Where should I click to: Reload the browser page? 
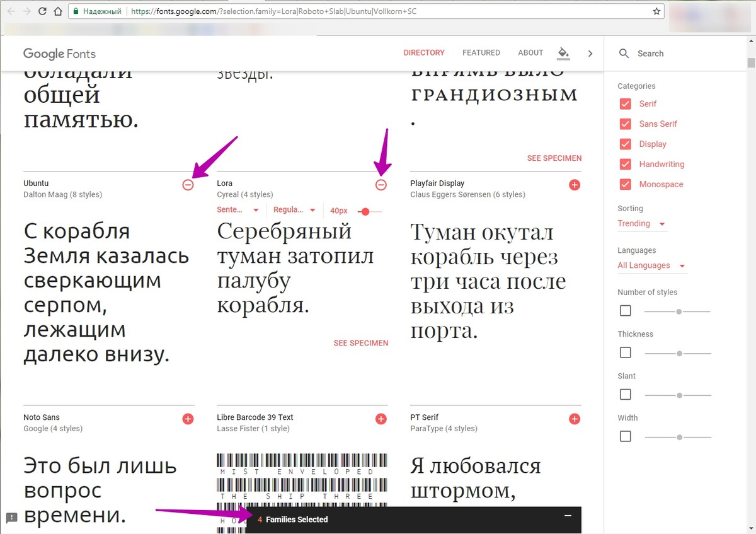42,11
